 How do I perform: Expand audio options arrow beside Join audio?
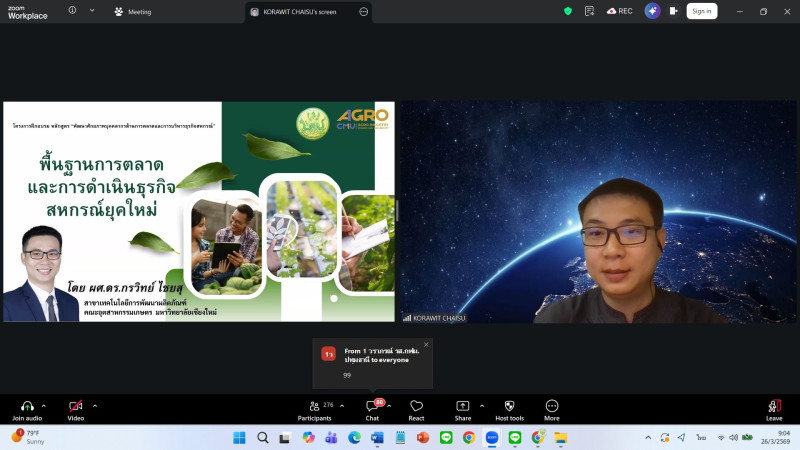[x=46, y=405]
